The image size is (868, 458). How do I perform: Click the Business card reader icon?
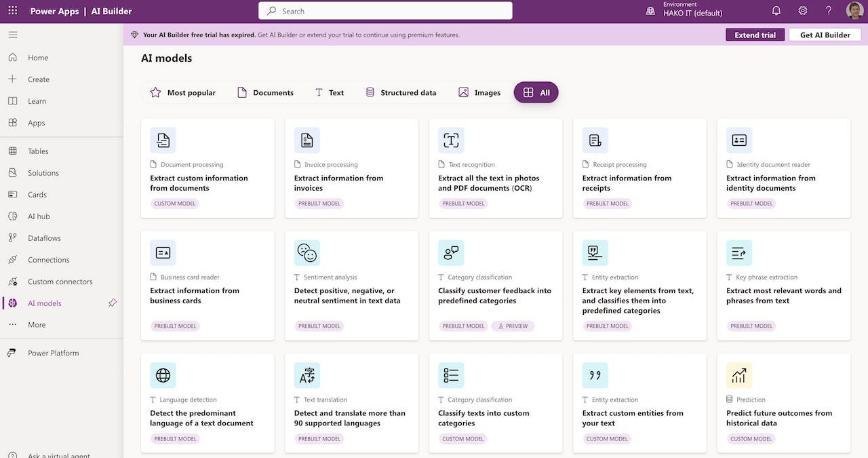163,252
